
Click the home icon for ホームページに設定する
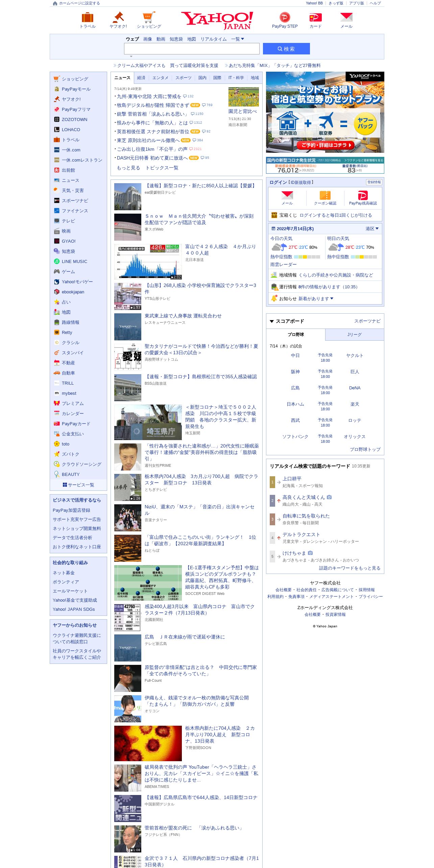click(55, 3)
